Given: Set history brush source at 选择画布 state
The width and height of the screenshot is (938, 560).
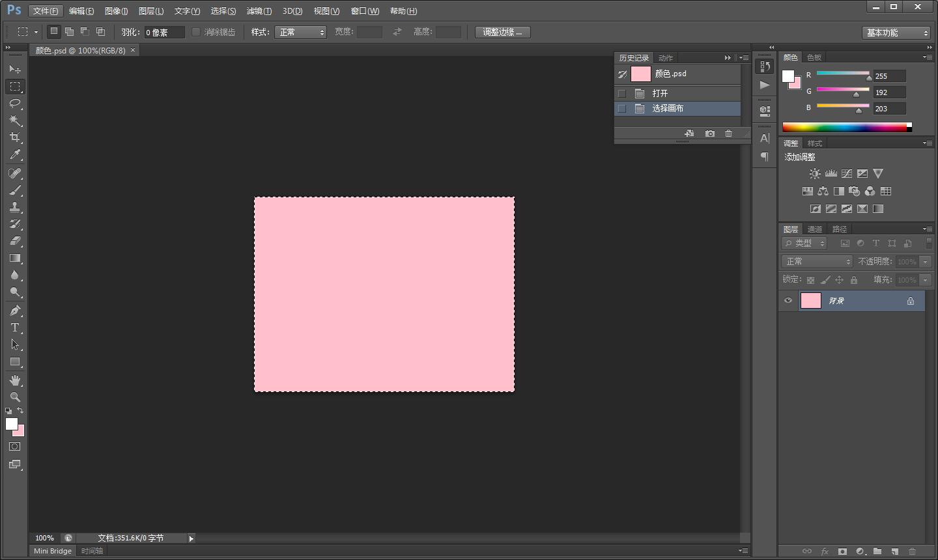Looking at the screenshot, I should [622, 109].
